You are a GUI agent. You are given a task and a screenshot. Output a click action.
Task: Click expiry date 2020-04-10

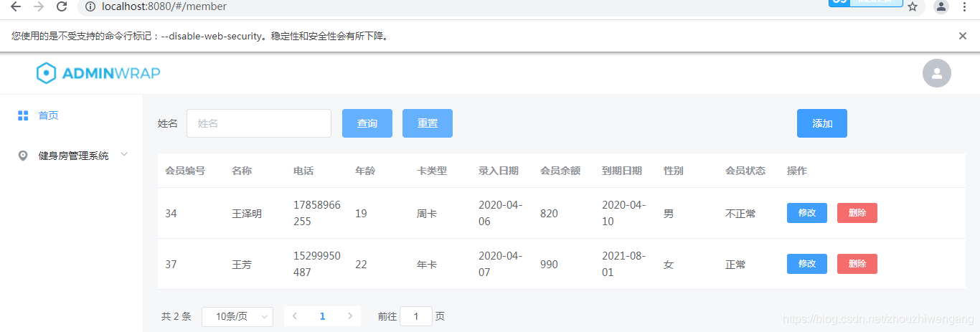(624, 213)
